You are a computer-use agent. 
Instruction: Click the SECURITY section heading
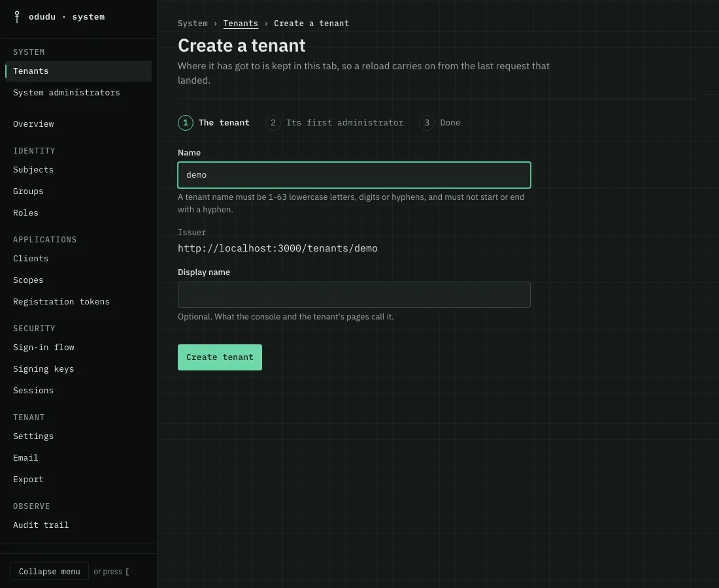(34, 329)
